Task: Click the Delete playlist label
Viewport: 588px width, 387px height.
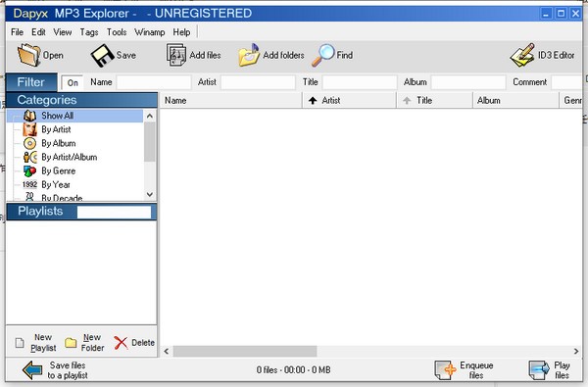Action: pyautogui.click(x=143, y=342)
